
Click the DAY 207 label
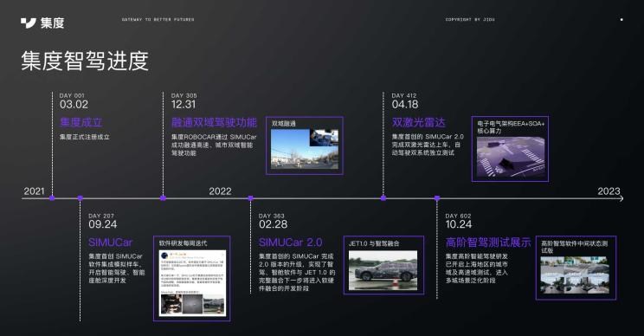[x=101, y=216]
